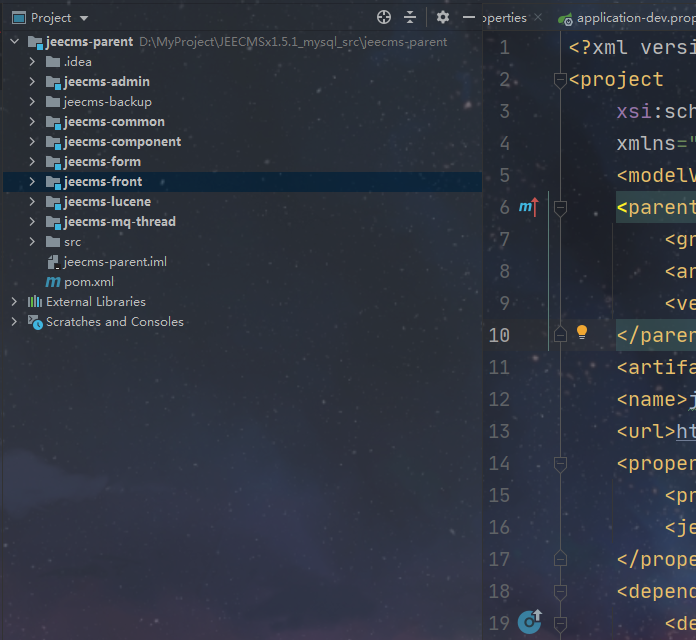Collapse the project tag fold marker line 2
Image resolution: width=696 pixels, height=640 pixels.
(560, 80)
